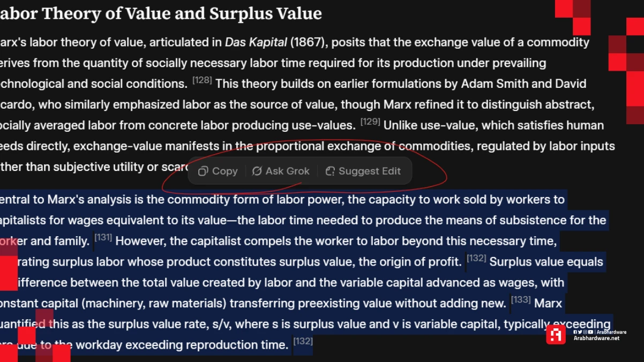Open citation [132] after "reproduction time"
Viewport: 644px width, 362px height.
point(303,341)
